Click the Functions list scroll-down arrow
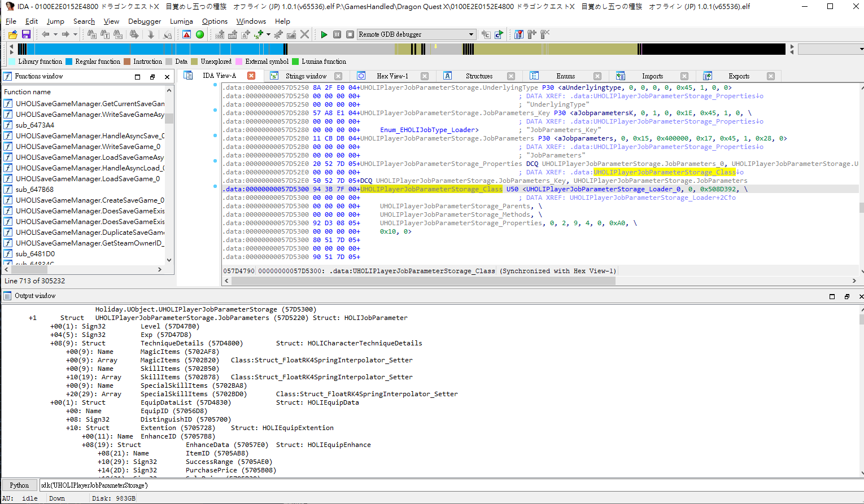 tap(169, 260)
